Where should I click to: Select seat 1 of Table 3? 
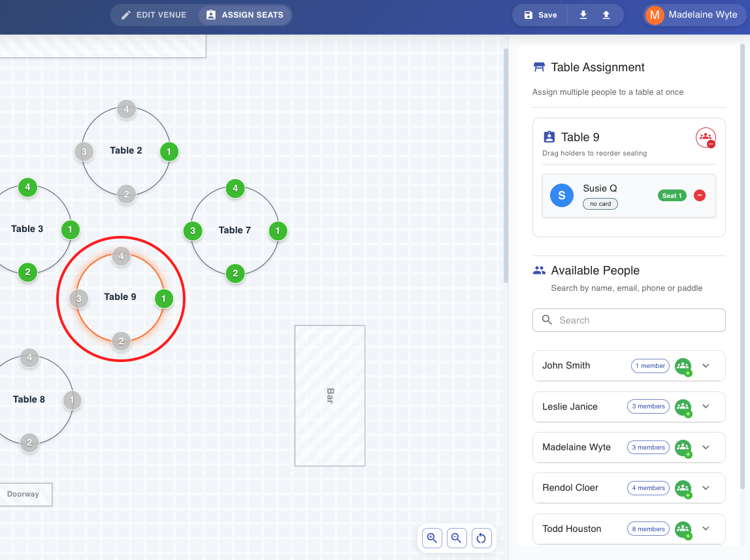[x=71, y=229]
